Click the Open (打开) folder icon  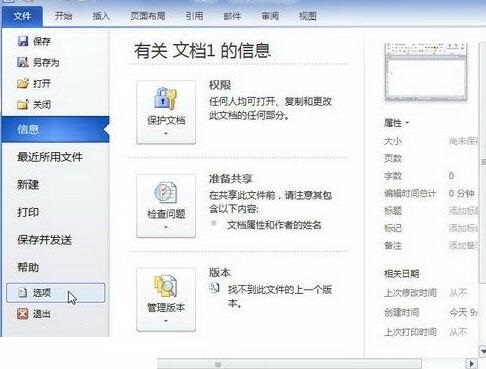[x=23, y=83]
